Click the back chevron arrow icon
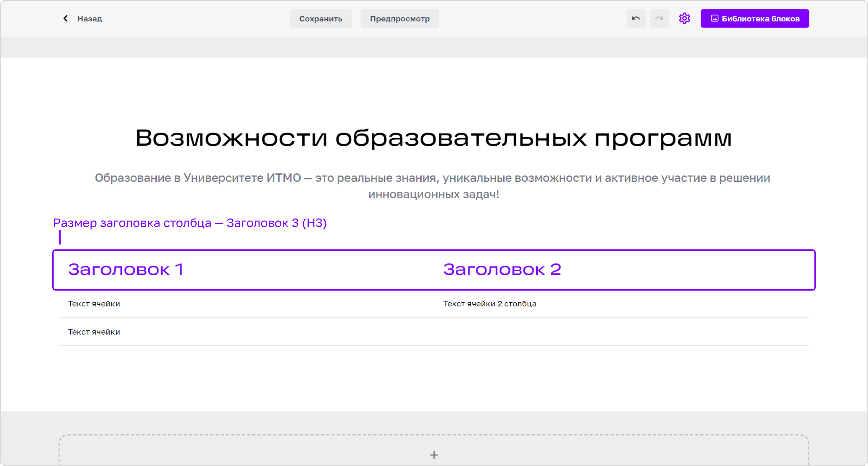Viewport: 868px width, 466px height. pos(66,18)
